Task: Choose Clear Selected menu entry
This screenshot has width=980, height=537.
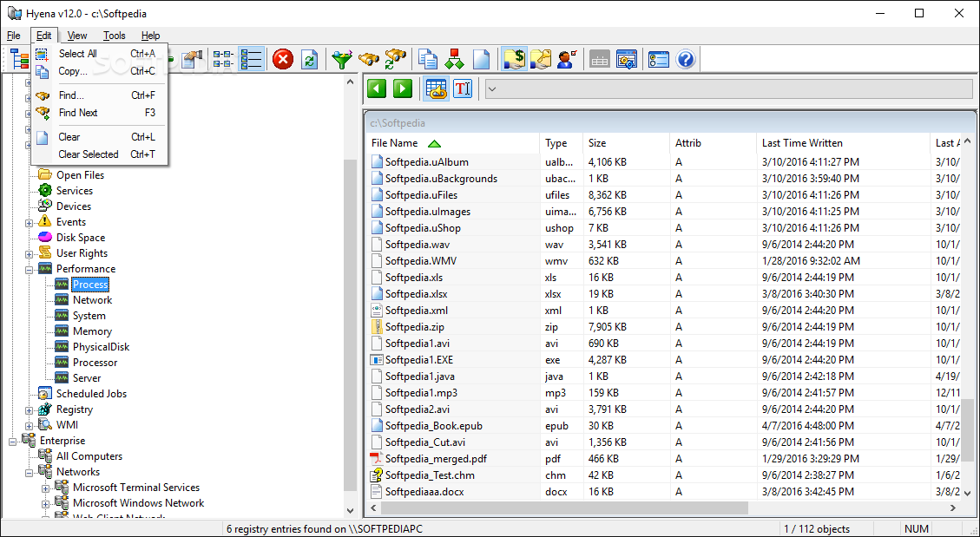Action: [x=99, y=154]
